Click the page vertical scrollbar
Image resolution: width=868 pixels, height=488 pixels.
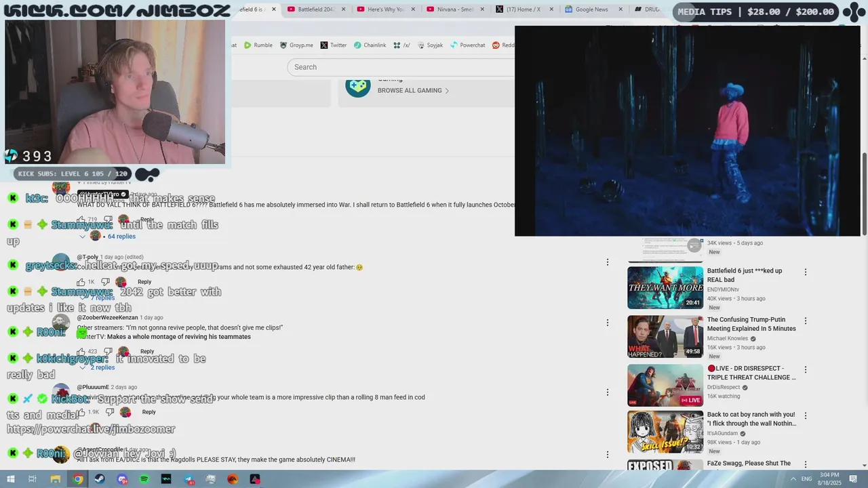865,194
